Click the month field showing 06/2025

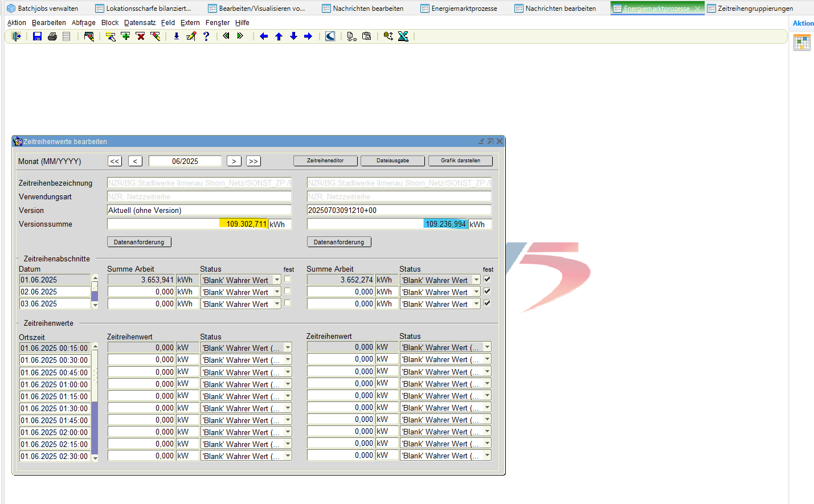[185, 161]
